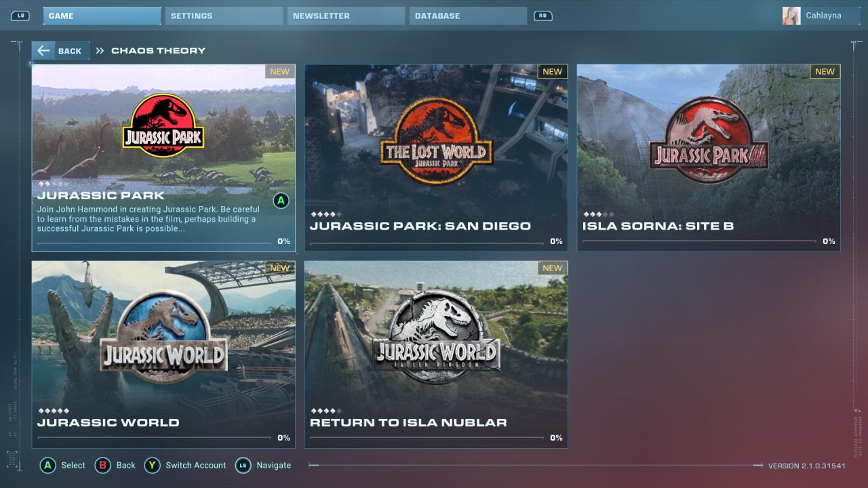Click the NEW badge on Return to Isla Nublar
The width and height of the screenshot is (868, 488).
pyautogui.click(x=553, y=268)
